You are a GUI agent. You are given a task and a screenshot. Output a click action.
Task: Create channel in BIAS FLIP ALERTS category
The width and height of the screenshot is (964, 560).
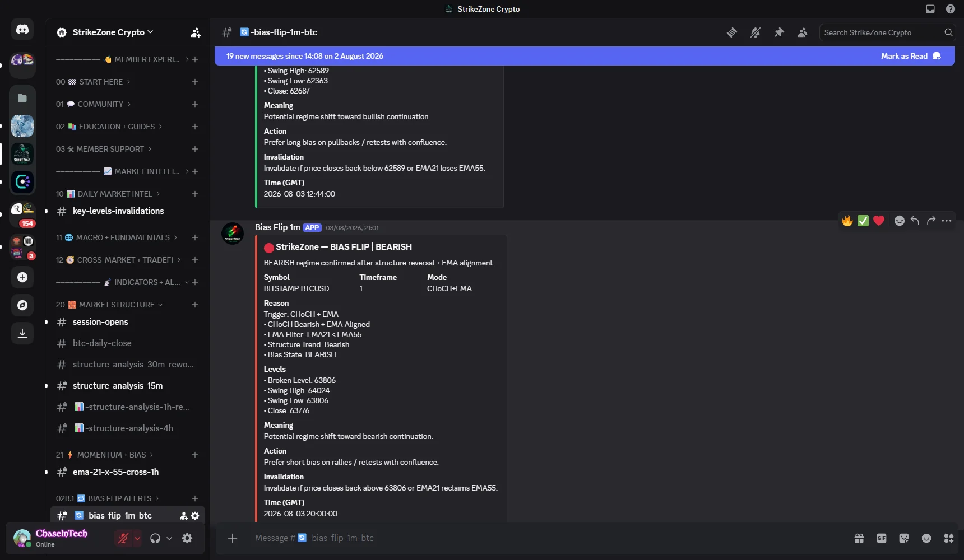(x=195, y=498)
